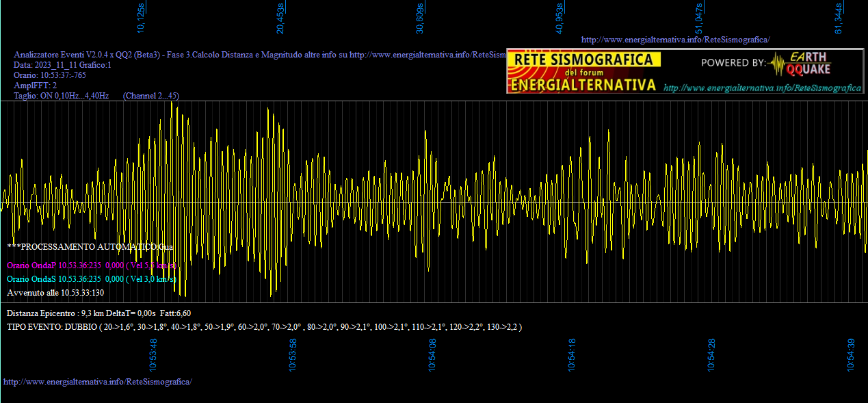868x403 pixels.
Task: Click the EARTH QQUAKE powered-by logo
Action: point(798,63)
